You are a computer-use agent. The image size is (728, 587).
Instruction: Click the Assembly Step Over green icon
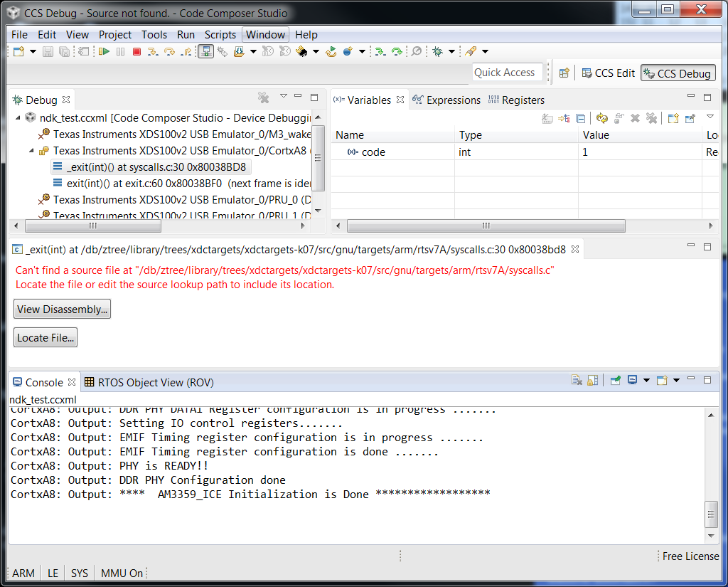coord(397,51)
